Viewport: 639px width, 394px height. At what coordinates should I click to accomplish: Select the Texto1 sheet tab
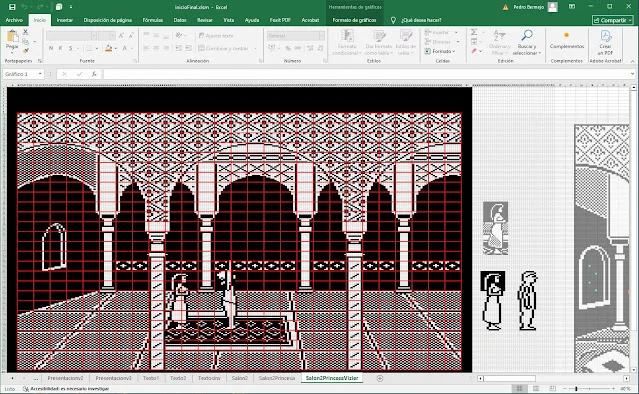[151, 378]
